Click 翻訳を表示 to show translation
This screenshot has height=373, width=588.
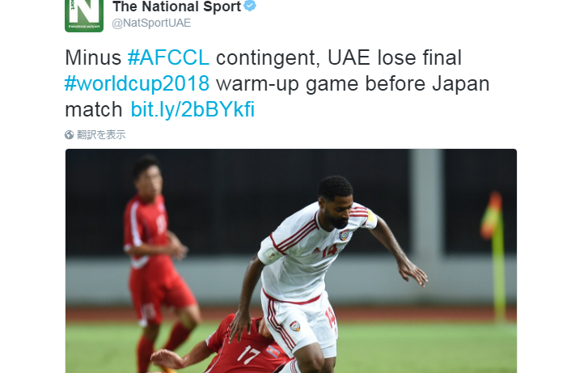101,134
